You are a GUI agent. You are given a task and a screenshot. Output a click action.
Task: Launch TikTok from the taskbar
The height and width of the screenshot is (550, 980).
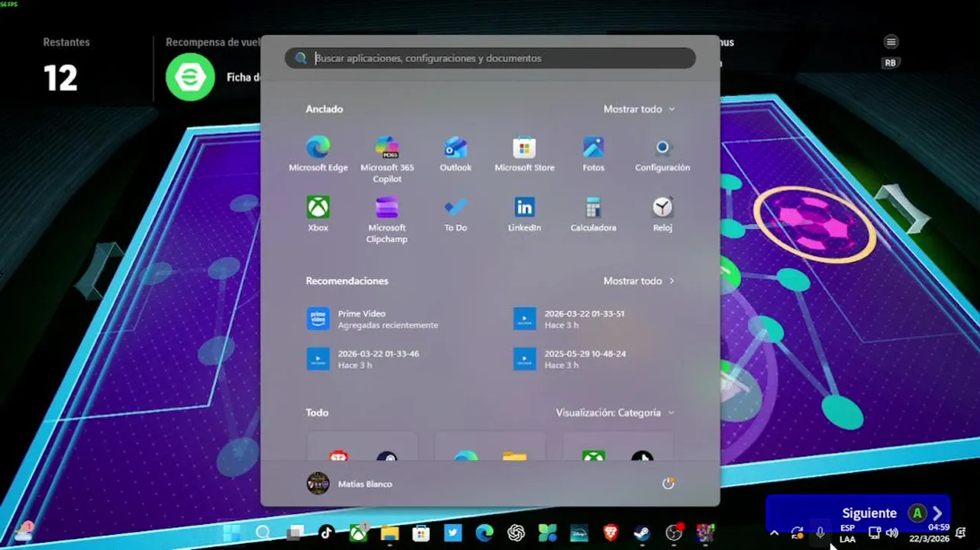(327, 532)
